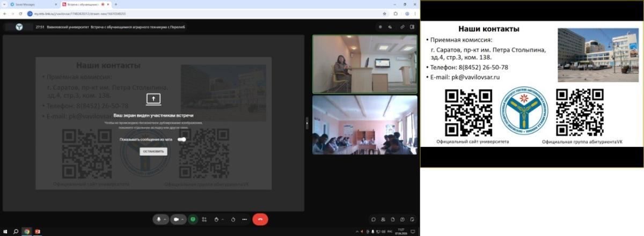
Task: End the call with the red hang-up button
Action: (x=260, y=219)
